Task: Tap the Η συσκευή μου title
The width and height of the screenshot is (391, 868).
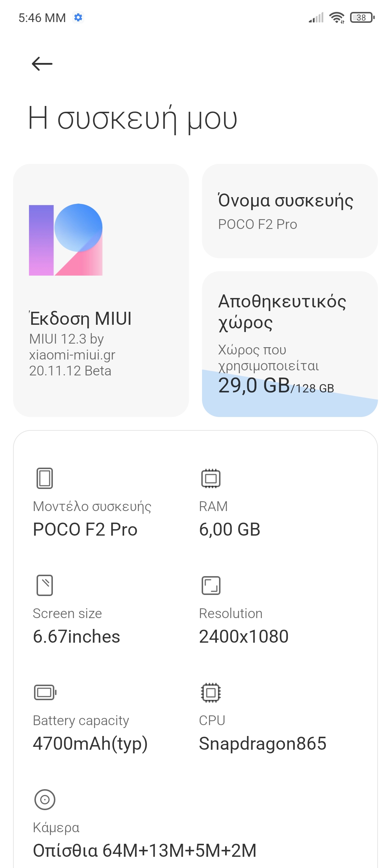Action: [x=133, y=119]
